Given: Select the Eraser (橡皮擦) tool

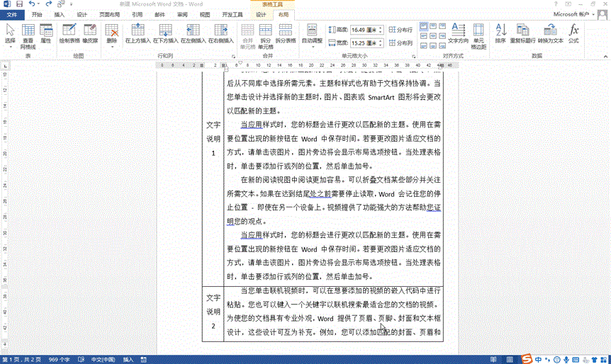Looking at the screenshot, I should 90,33.
